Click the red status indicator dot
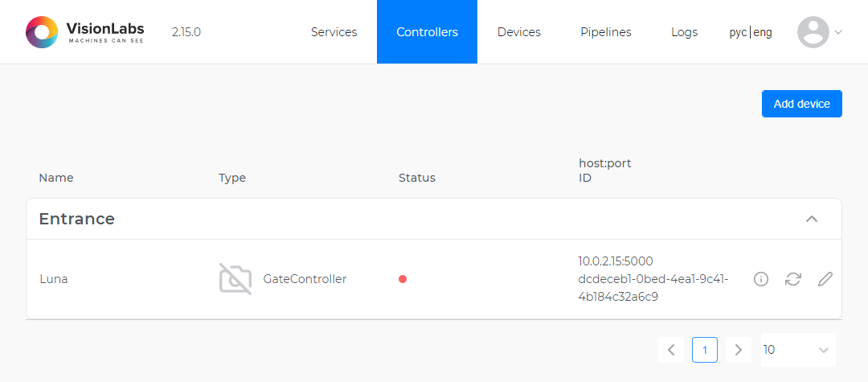Screen dimensions: 868x382 (x=403, y=279)
